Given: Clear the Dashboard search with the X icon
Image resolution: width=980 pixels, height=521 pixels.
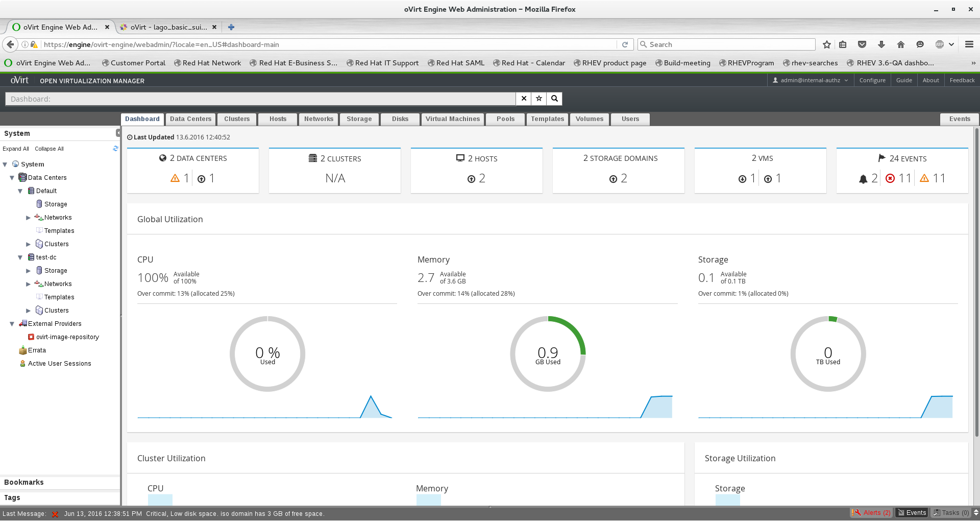Looking at the screenshot, I should (x=524, y=99).
